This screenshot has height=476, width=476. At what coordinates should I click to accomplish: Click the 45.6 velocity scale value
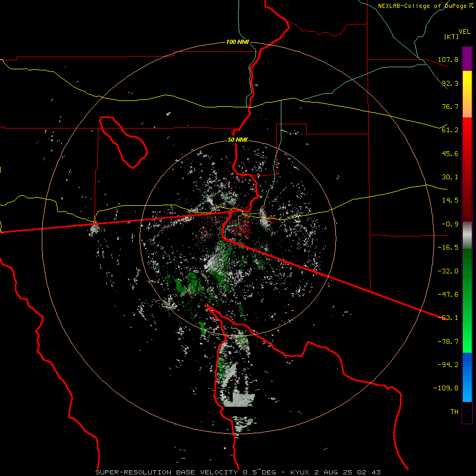tap(450, 153)
